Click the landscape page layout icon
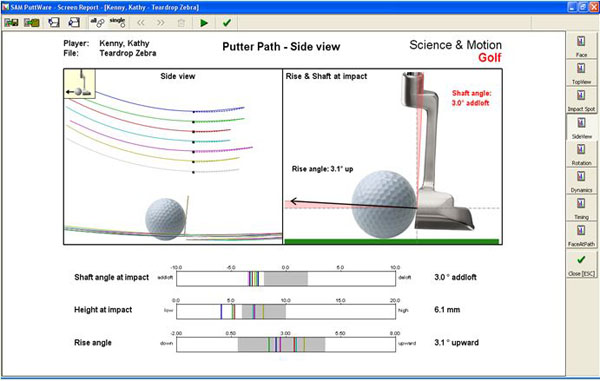 (x=74, y=23)
